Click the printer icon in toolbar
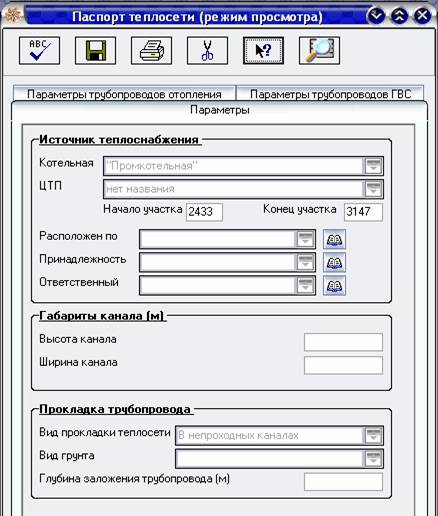Image resolution: width=438 pixels, height=516 pixels. 151,51
